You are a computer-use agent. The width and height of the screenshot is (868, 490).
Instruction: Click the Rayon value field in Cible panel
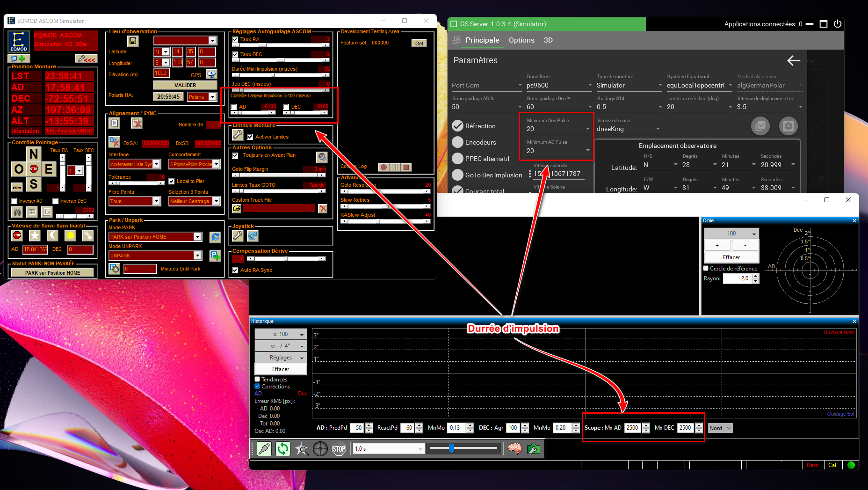coord(737,278)
